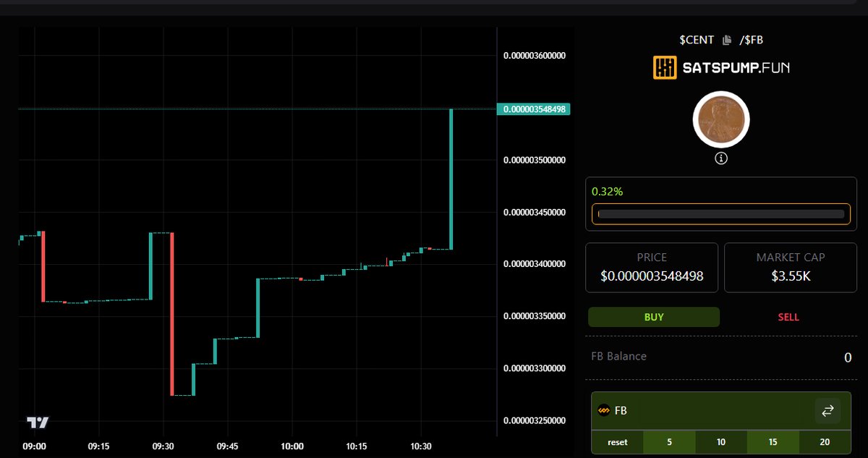The width and height of the screenshot is (868, 458).
Task: Click the tall green candle at latest time
Action: [x=451, y=179]
